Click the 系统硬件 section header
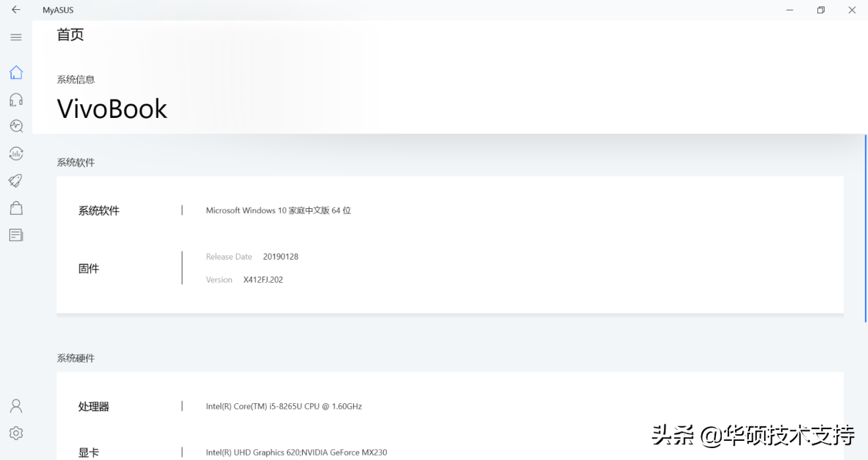This screenshot has height=460, width=868. point(76,359)
